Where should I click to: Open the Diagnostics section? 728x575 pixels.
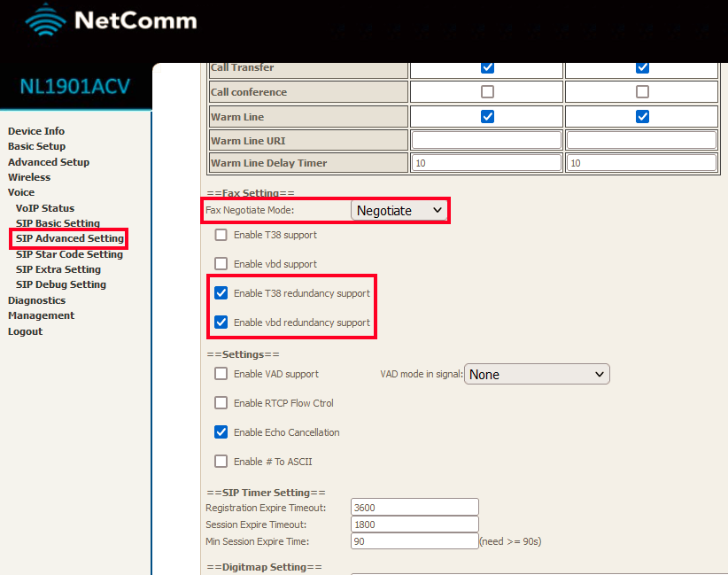click(36, 300)
